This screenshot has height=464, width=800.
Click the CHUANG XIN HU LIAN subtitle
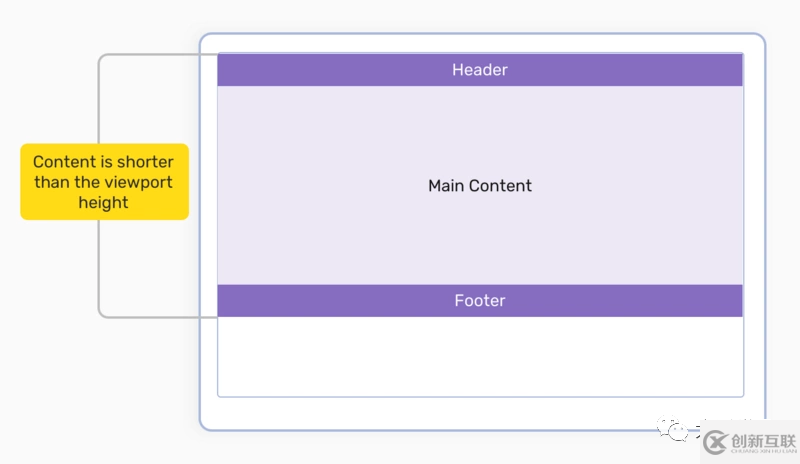tap(761, 453)
